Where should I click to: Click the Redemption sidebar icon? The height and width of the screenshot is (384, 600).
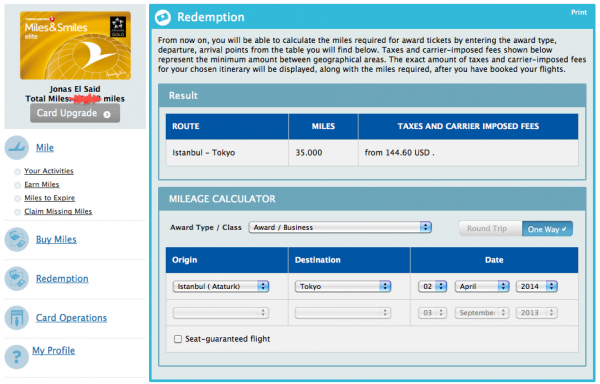point(16,279)
